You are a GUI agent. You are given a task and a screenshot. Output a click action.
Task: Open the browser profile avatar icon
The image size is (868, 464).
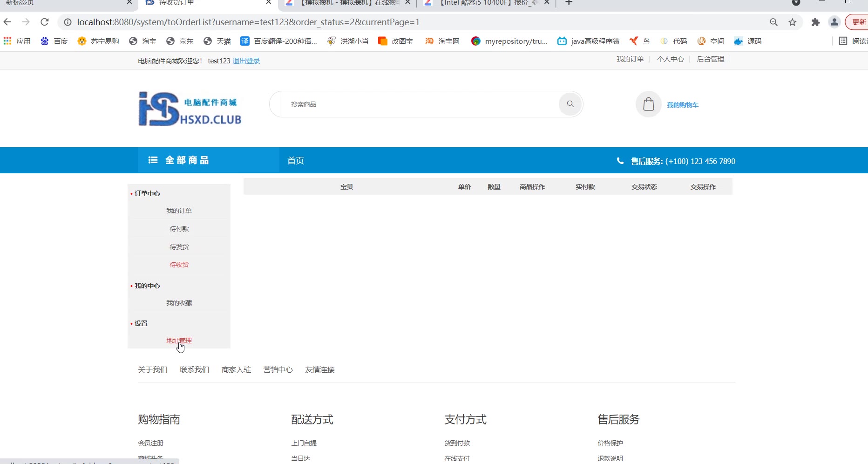(x=834, y=22)
